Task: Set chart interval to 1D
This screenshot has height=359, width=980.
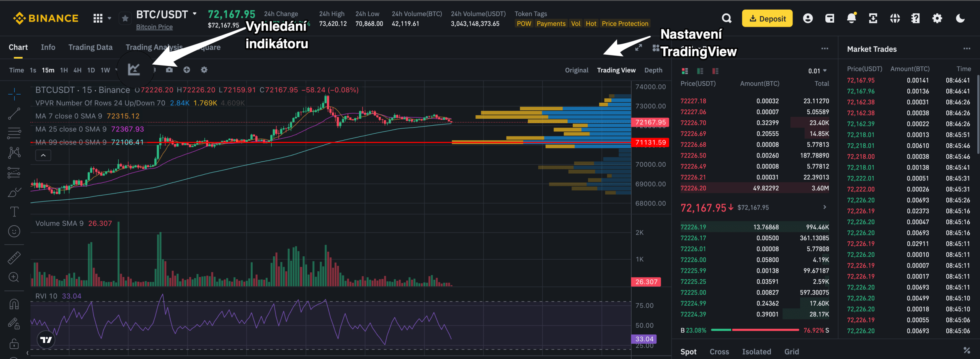Action: coord(91,70)
